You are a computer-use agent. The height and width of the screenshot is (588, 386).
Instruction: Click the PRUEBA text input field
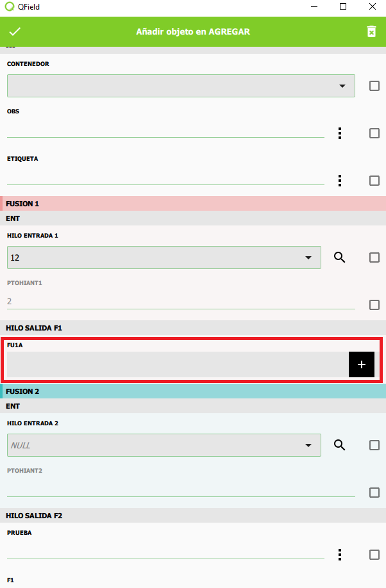tap(165, 552)
